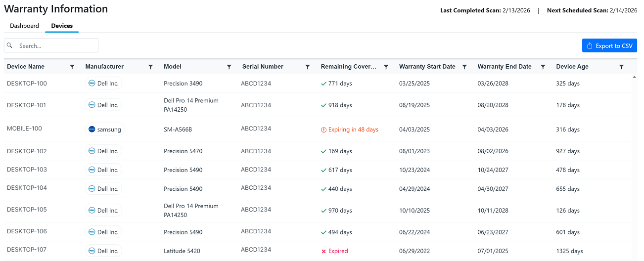The height and width of the screenshot is (261, 644).
Task: Switch to the Dashboard tab
Action: pos(24,26)
